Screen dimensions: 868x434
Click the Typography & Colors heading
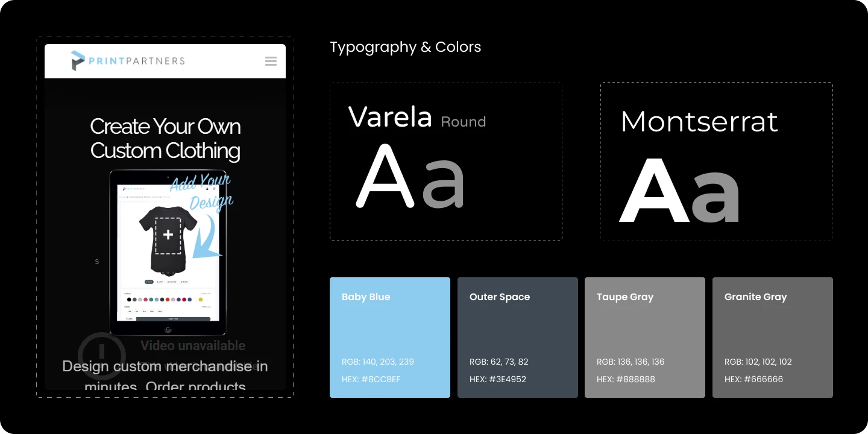(x=405, y=47)
